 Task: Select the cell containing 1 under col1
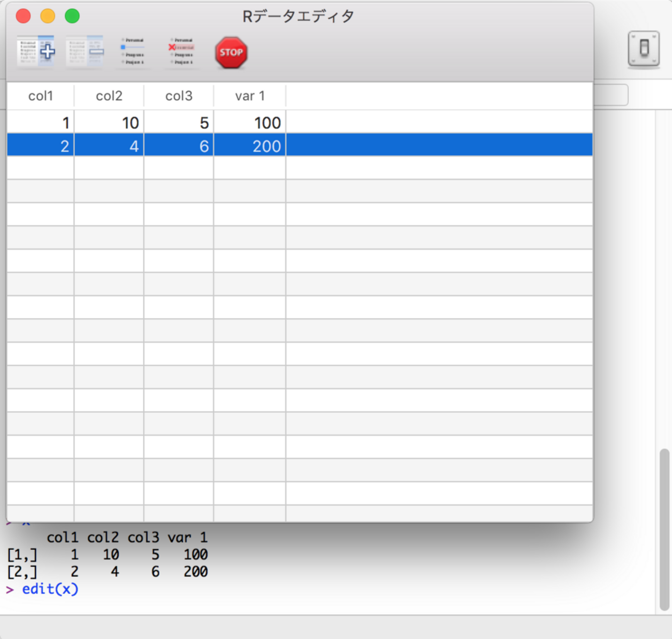pos(40,122)
